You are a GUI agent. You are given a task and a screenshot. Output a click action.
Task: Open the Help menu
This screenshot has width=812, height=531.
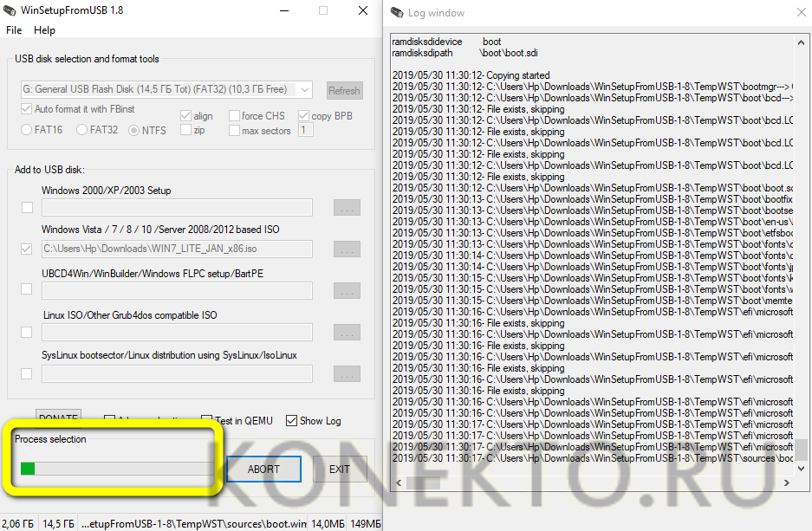coord(44,30)
